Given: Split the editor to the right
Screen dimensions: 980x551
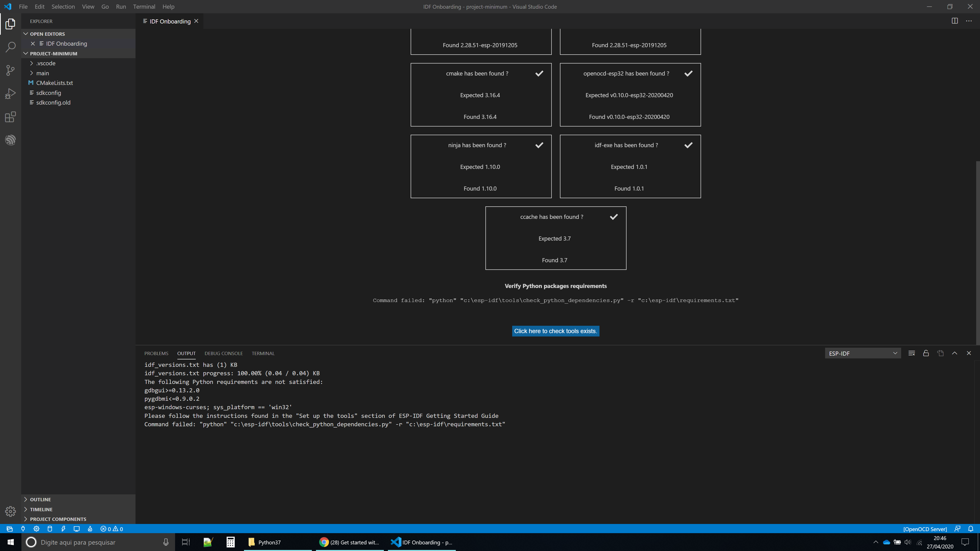Looking at the screenshot, I should (x=954, y=21).
